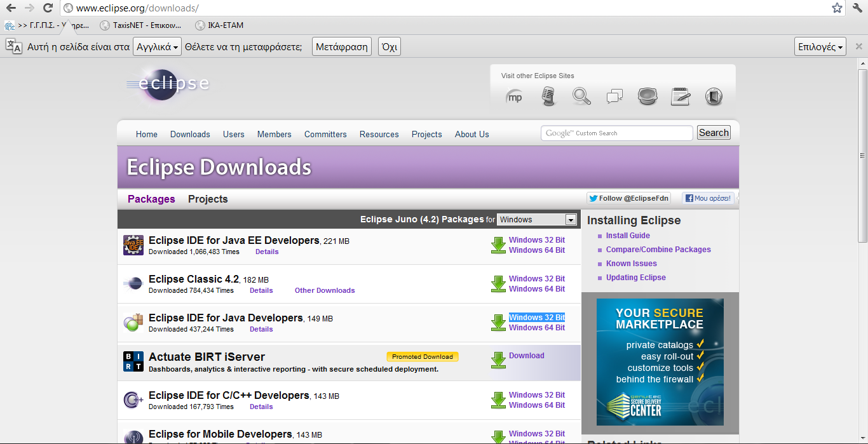
Task: Click the browser back arrow
Action: 11,8
